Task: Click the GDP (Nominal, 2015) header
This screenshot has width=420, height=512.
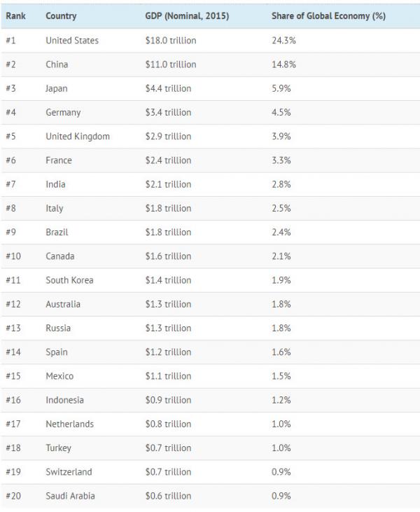Action: click(188, 15)
